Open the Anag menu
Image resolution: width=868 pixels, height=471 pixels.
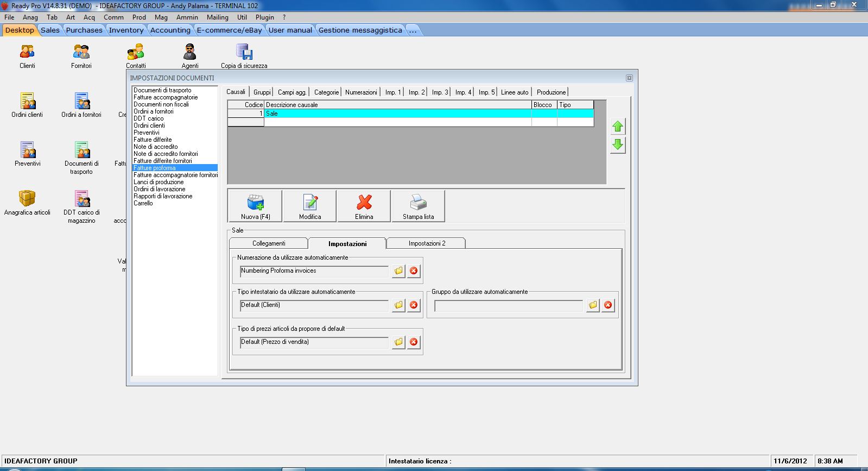(x=30, y=17)
